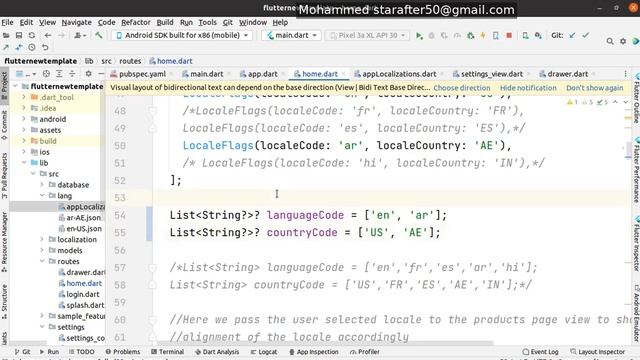
Task: Click the Flutter Hot Reload lightning icon
Action: (483, 36)
